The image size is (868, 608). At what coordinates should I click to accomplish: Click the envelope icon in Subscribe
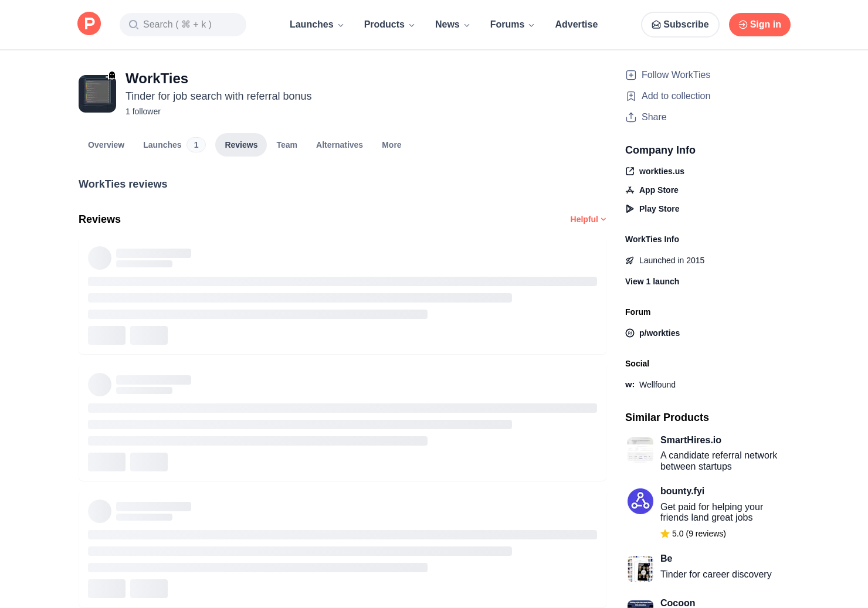[x=656, y=25]
